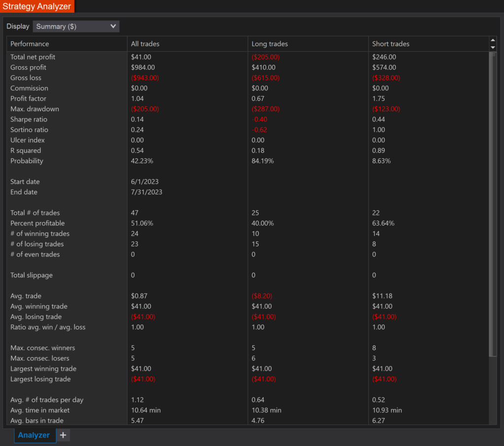504x446 pixels.
Task: Click the all trades trades-per-day 1.12
Action: point(137,400)
